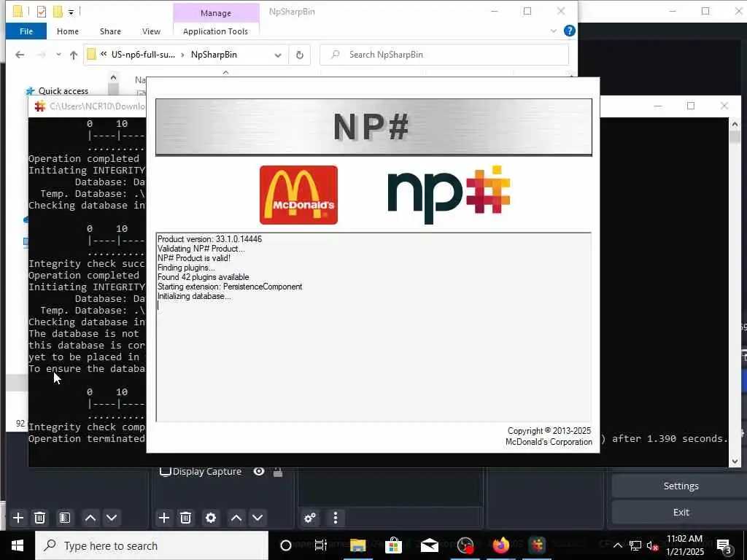Select US-np6-full-su... breadcrumb segment
Viewport: 747px width, 560px height.
coord(143,55)
